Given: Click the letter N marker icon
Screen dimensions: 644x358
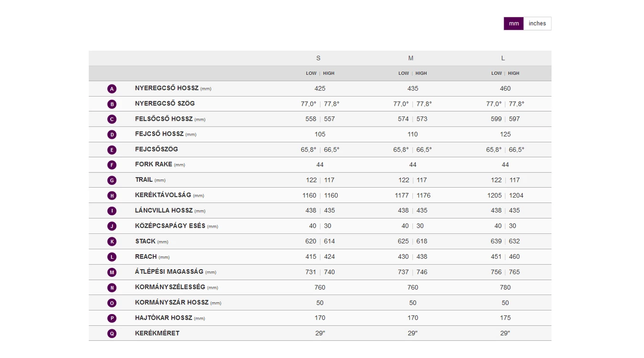Looking at the screenshot, I should [x=112, y=288].
